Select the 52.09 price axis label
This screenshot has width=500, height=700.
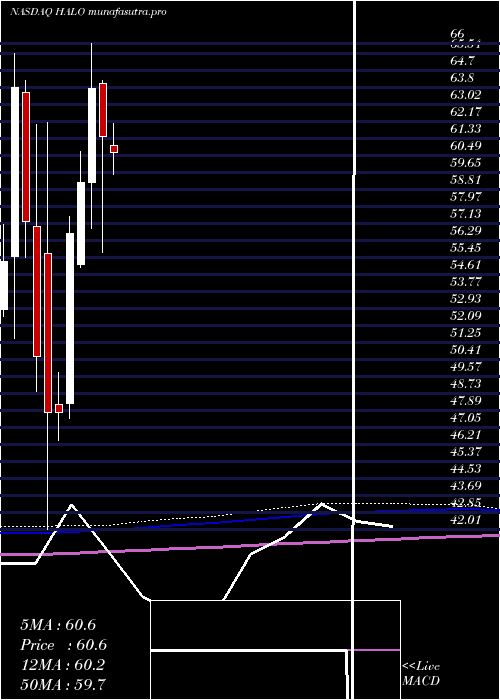coord(466,315)
